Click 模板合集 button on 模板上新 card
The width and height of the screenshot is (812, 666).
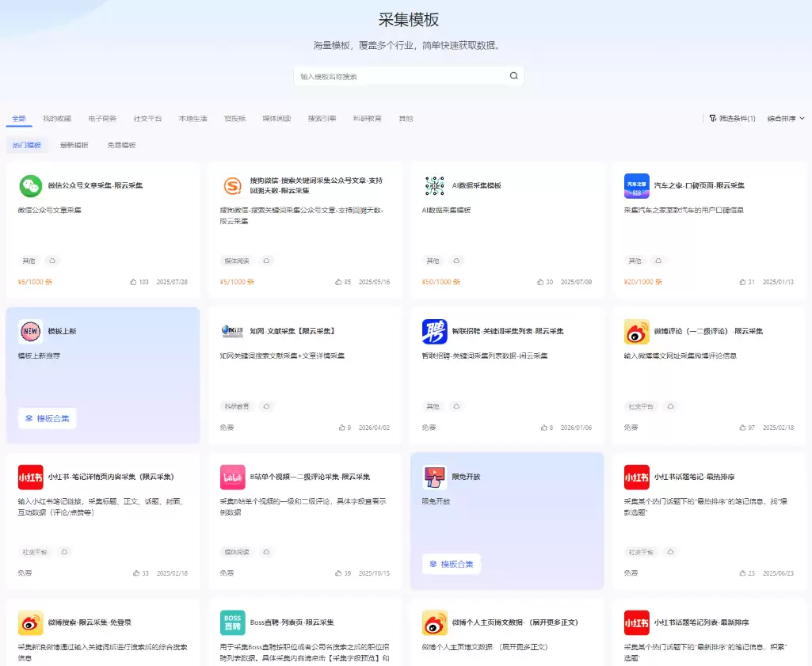(x=48, y=418)
